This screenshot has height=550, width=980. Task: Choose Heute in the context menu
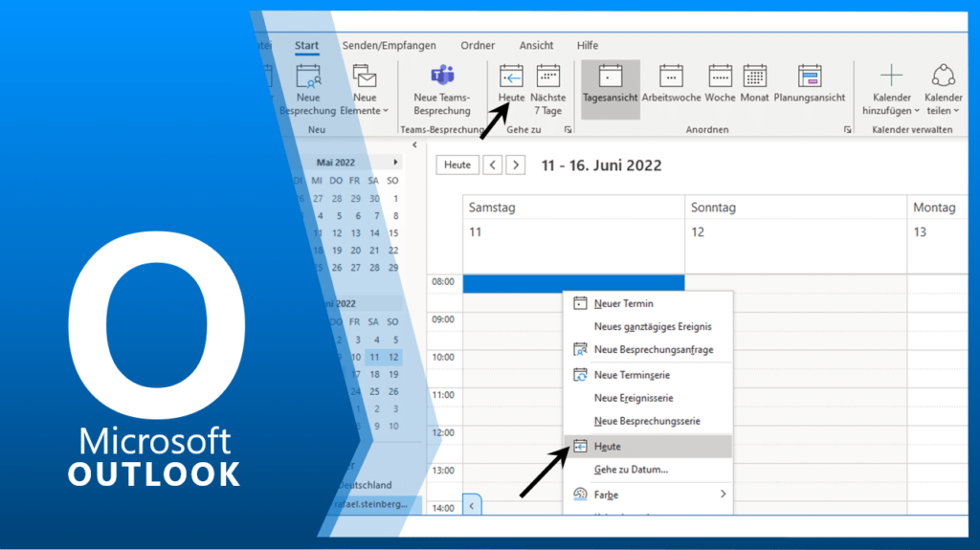pyautogui.click(x=648, y=447)
